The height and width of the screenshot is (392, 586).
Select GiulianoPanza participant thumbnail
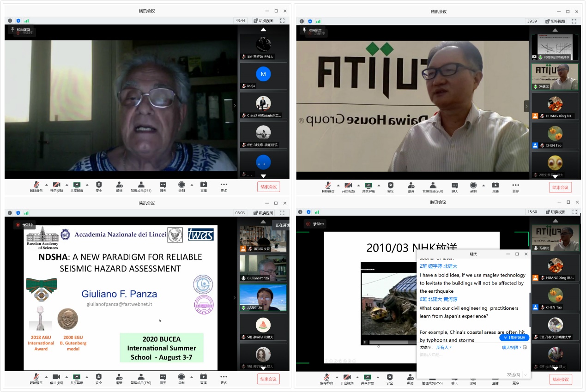(263, 268)
